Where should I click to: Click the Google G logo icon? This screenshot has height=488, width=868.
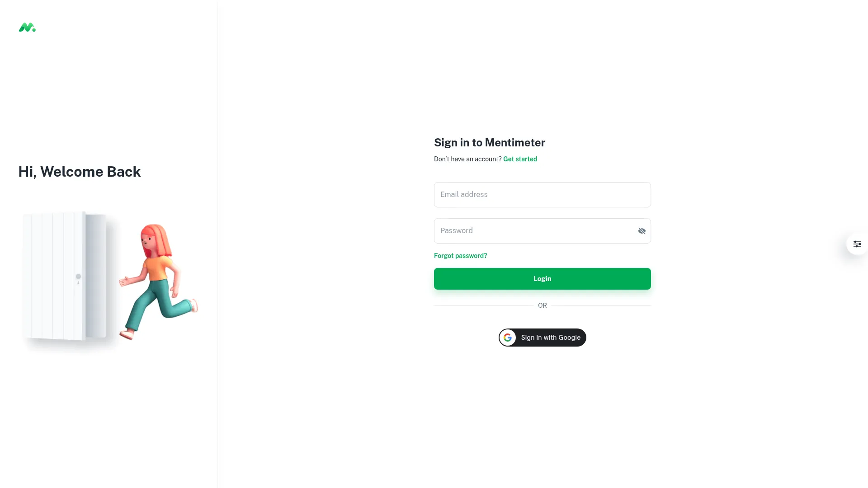pyautogui.click(x=508, y=338)
